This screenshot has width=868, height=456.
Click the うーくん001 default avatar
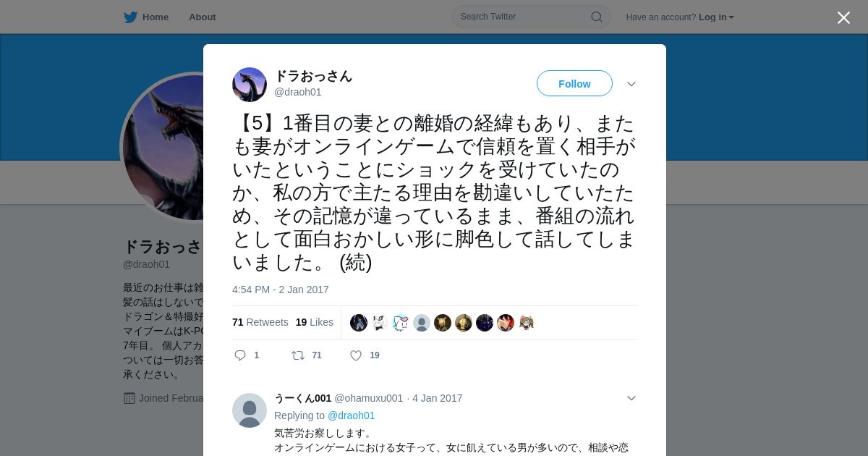pyautogui.click(x=250, y=410)
